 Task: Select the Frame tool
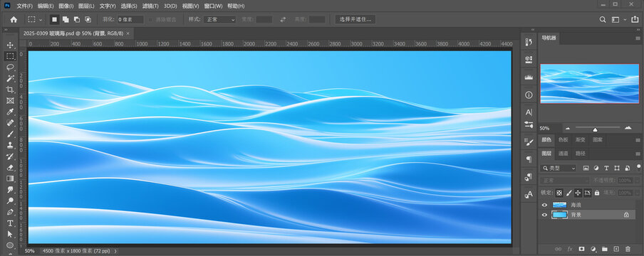click(x=10, y=100)
